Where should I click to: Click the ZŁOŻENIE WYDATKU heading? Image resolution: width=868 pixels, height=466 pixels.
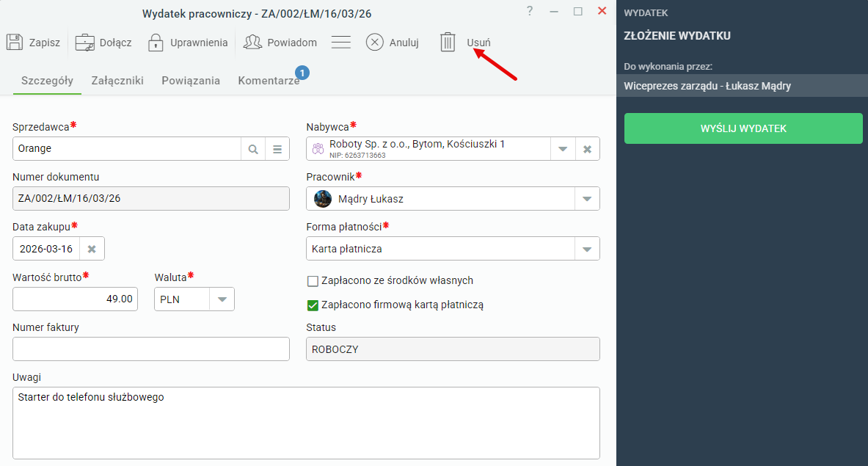point(677,36)
